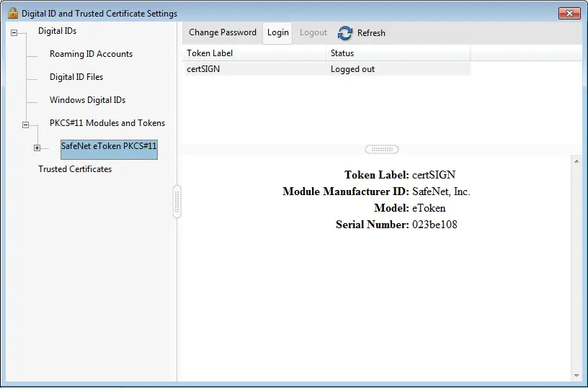Click the Refresh arrows icon
This screenshot has height=388, width=588.
(x=344, y=33)
